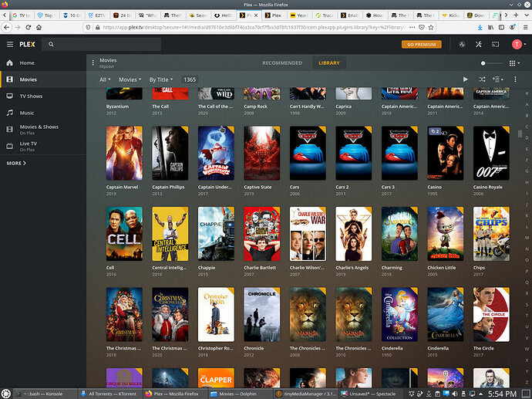Open the library toolbar more options menu

coord(515,79)
